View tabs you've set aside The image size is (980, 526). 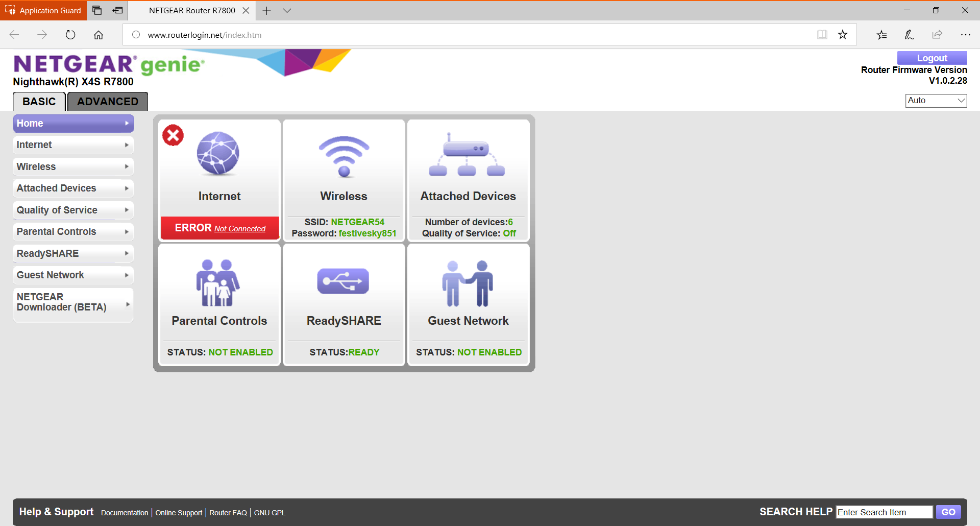point(97,10)
